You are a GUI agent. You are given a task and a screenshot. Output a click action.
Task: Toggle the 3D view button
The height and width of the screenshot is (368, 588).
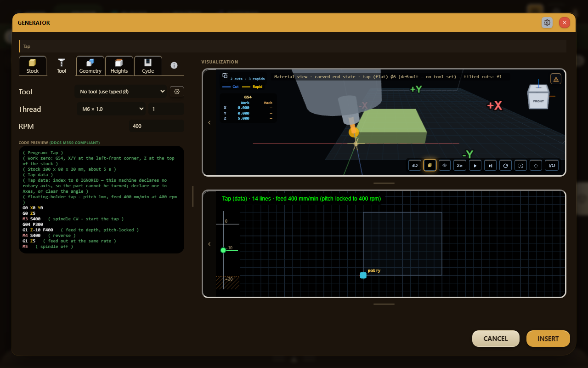pyautogui.click(x=415, y=165)
